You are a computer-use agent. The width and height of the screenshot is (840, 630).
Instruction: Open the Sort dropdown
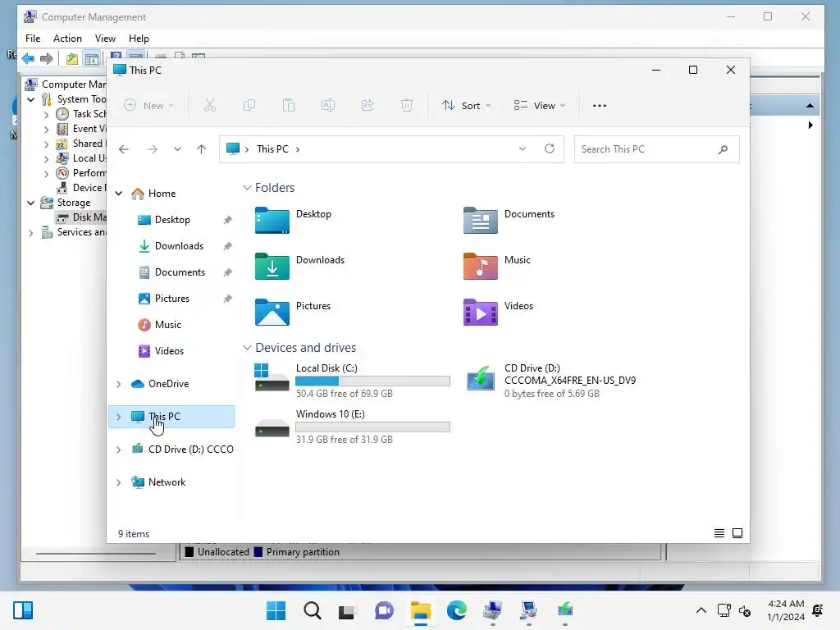[466, 106]
